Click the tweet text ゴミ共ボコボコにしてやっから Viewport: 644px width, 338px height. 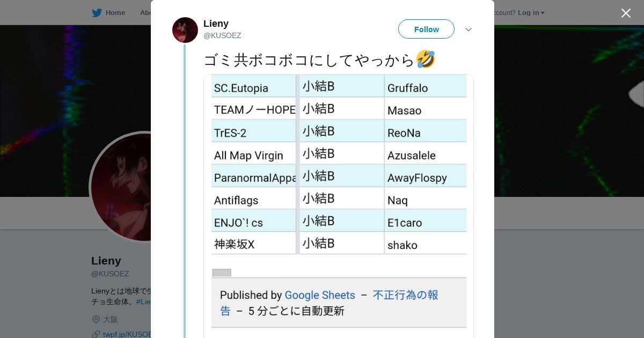(309, 60)
